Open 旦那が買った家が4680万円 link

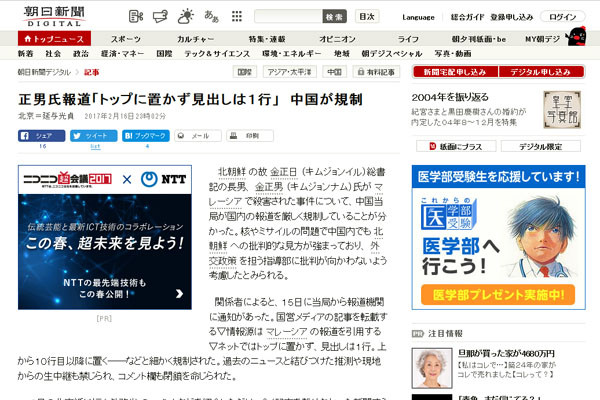coord(506,353)
